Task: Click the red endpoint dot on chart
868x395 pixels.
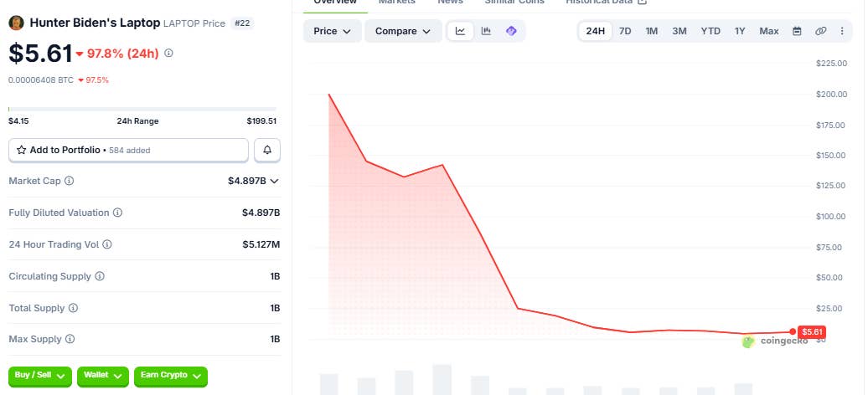Action: (x=793, y=332)
